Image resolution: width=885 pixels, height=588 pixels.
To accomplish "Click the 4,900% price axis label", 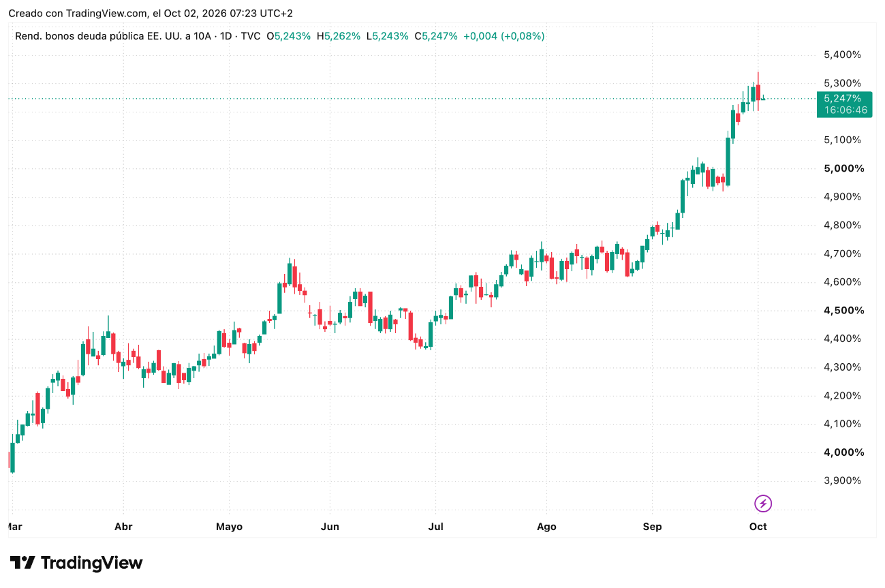I will point(842,196).
